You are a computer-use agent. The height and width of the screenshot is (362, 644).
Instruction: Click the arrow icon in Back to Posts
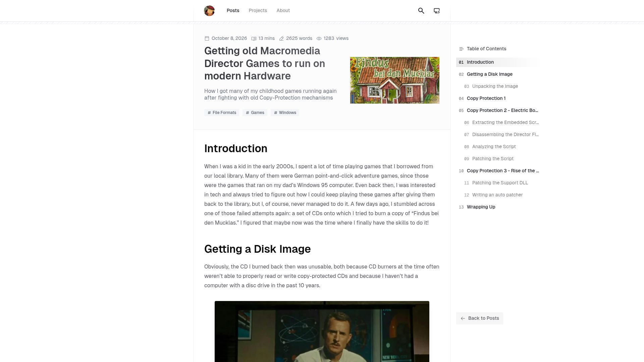[463, 318]
